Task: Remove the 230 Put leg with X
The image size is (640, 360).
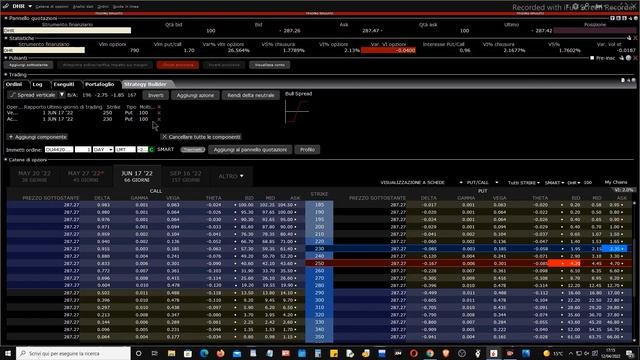Action: click(159, 119)
